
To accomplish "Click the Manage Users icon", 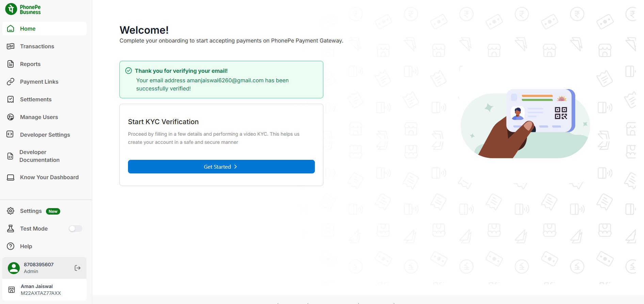I will (11, 117).
